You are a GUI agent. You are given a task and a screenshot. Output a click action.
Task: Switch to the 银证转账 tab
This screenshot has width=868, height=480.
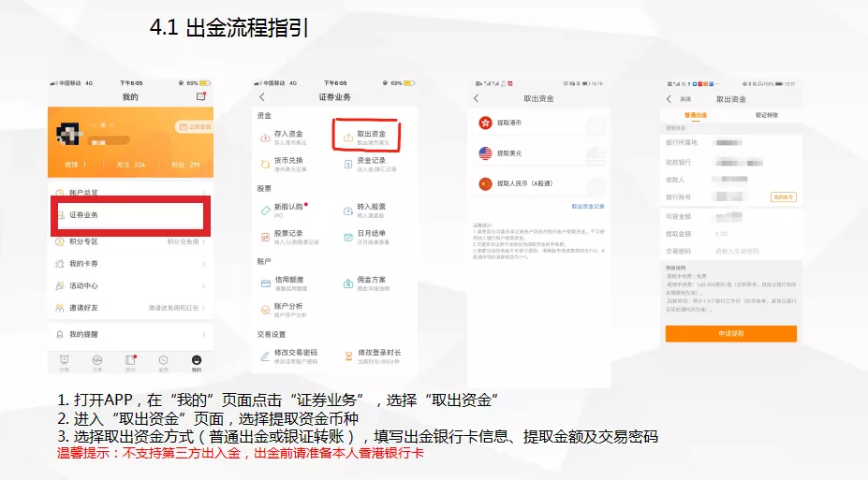(x=767, y=115)
